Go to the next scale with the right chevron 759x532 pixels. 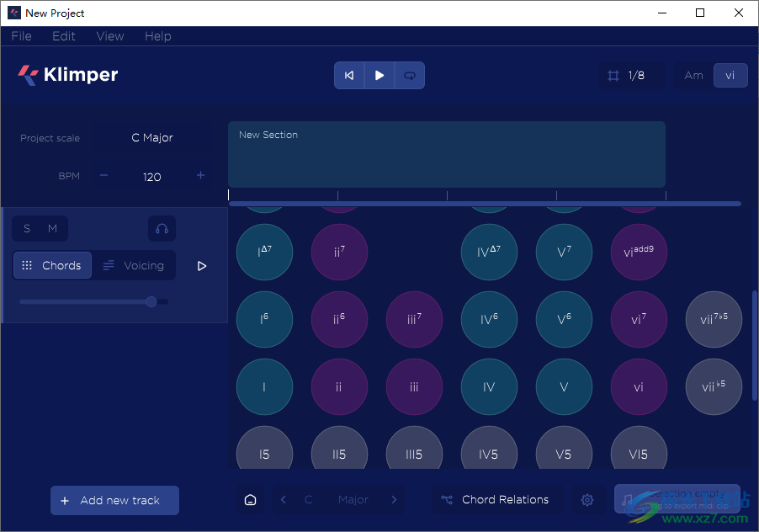tap(394, 500)
